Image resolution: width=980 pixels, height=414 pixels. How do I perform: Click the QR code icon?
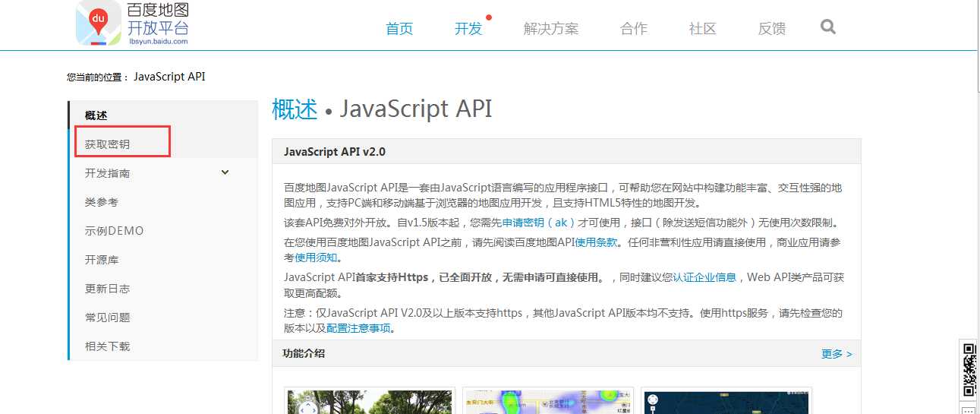coord(971,370)
